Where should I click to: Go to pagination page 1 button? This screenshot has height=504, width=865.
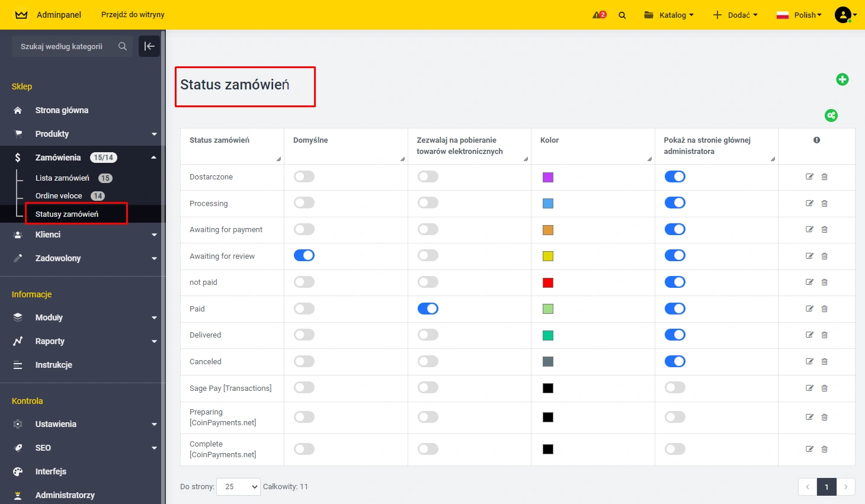click(x=826, y=487)
